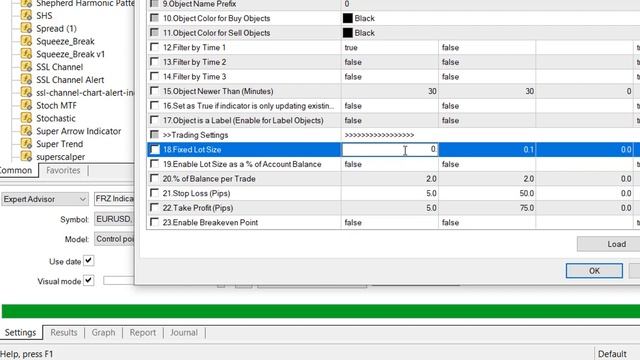This screenshot has width=640, height=360.
Task: Tick the 16.Set as True if indicator checkbox
Action: tap(154, 106)
